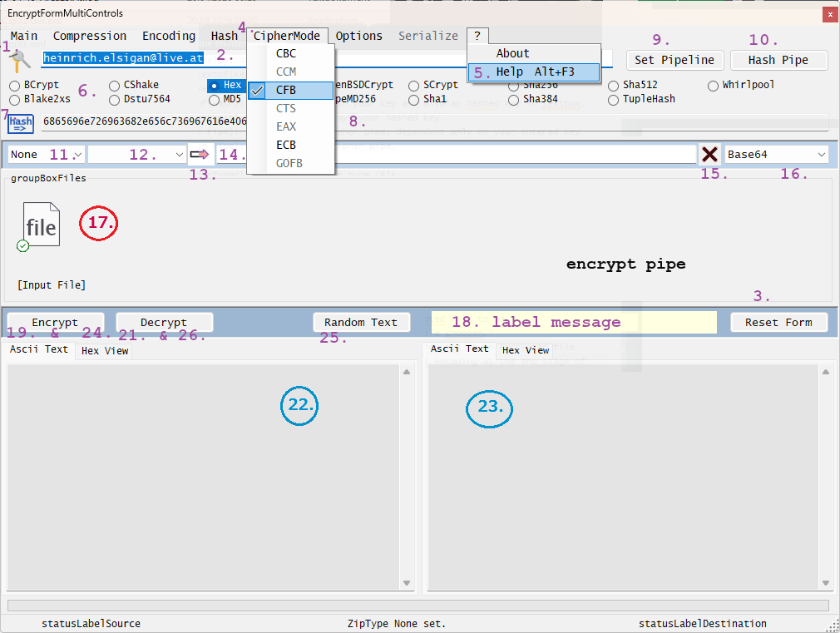The width and height of the screenshot is (840, 633).
Task: Click the bottom progress bar
Action: (418, 605)
